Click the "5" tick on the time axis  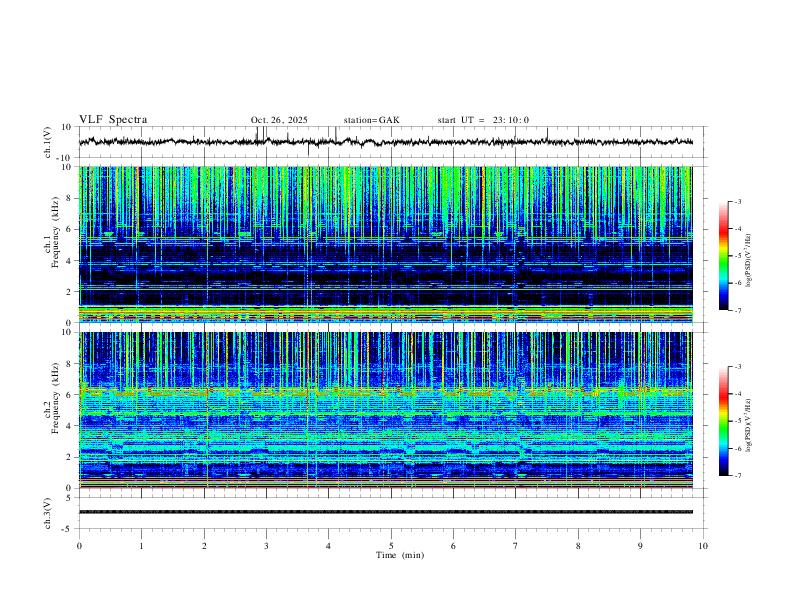391,546
